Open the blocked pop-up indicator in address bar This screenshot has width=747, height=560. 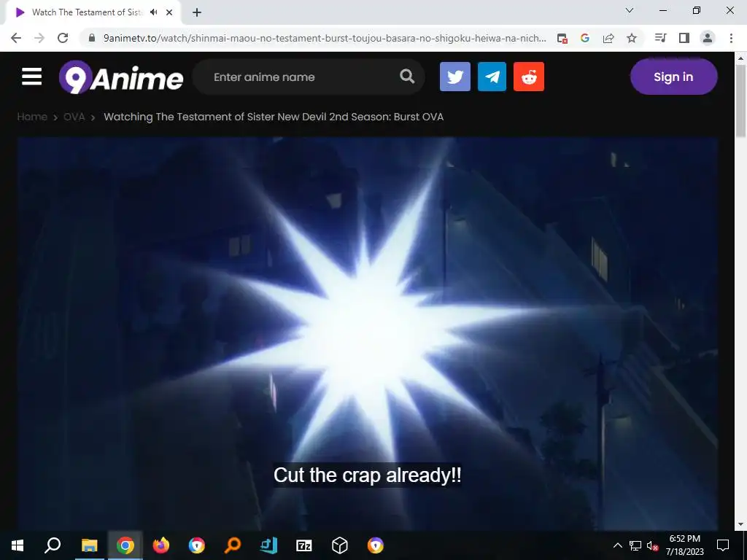pos(562,38)
